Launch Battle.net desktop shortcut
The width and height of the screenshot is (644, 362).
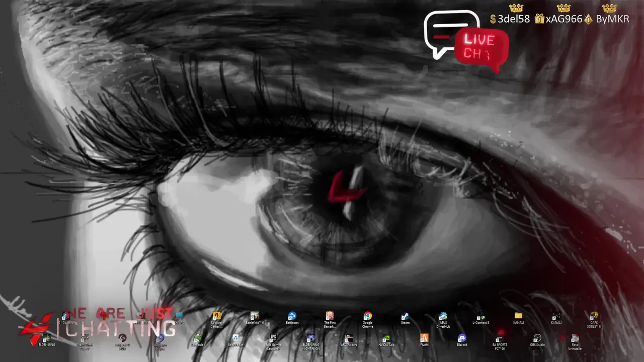pos(292,318)
